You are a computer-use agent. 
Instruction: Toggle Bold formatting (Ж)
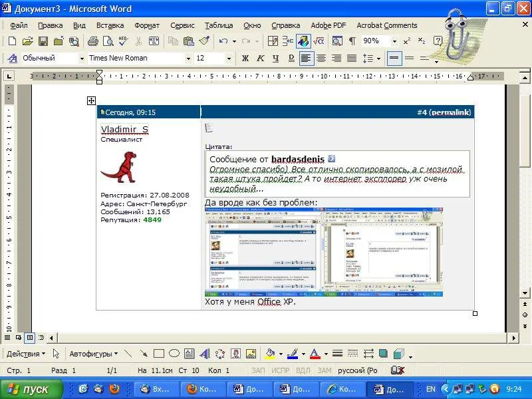[245, 59]
